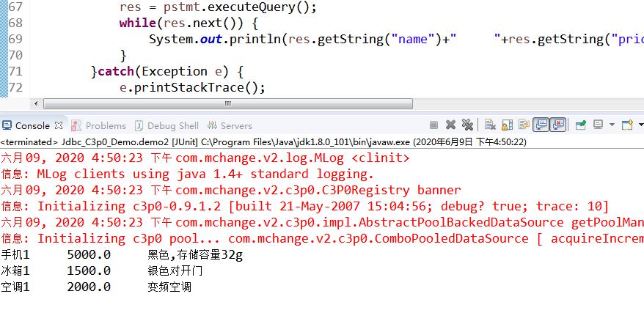
Task: Click the 'catch' keyword in line 71
Action: coord(116,71)
